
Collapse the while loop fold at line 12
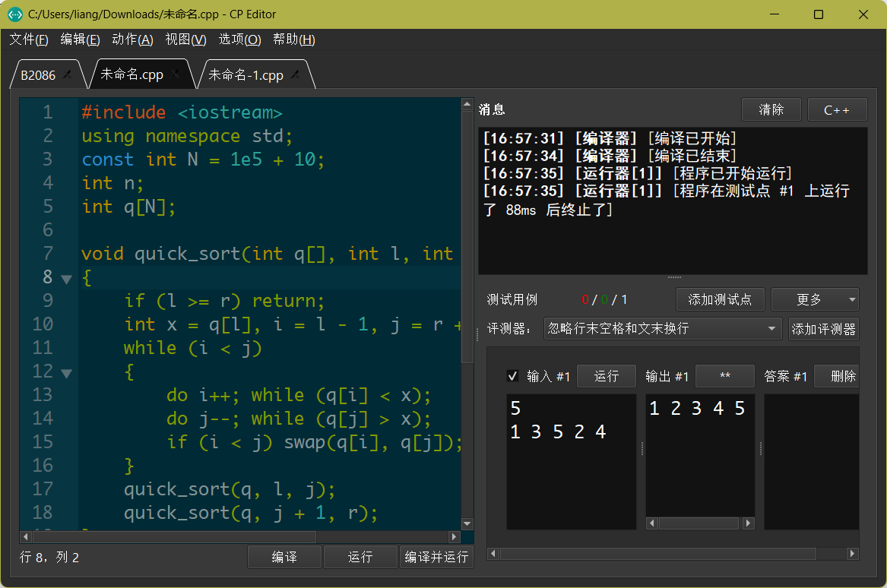tap(66, 372)
